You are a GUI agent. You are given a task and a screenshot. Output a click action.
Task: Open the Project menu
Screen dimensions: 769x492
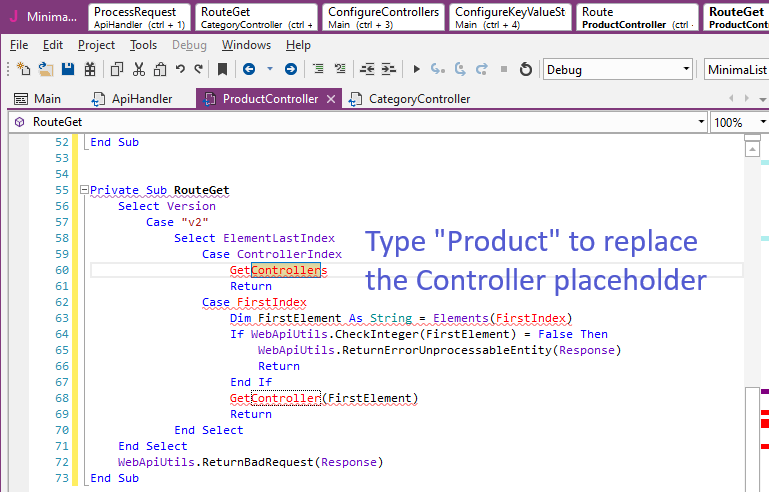[97, 45]
